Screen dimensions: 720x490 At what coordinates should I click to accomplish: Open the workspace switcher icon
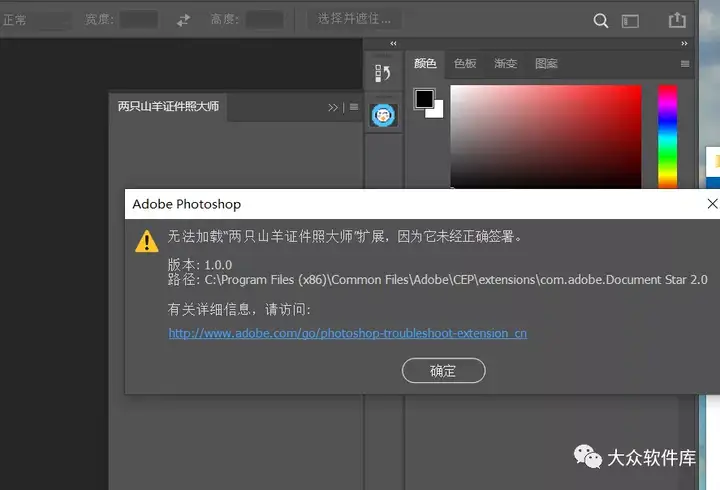coord(630,21)
